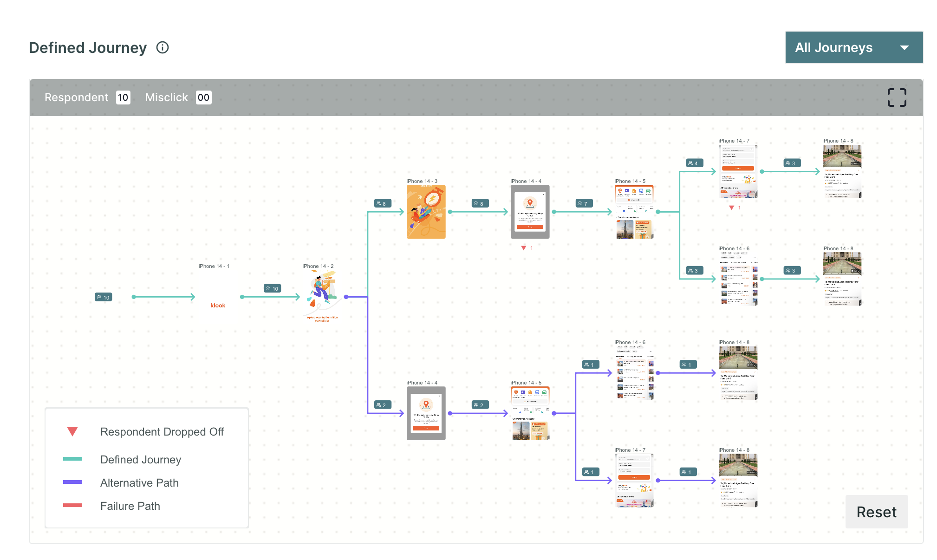The height and width of the screenshot is (560, 937).
Task: Click the Defined Journey info icon
Action: tap(163, 47)
